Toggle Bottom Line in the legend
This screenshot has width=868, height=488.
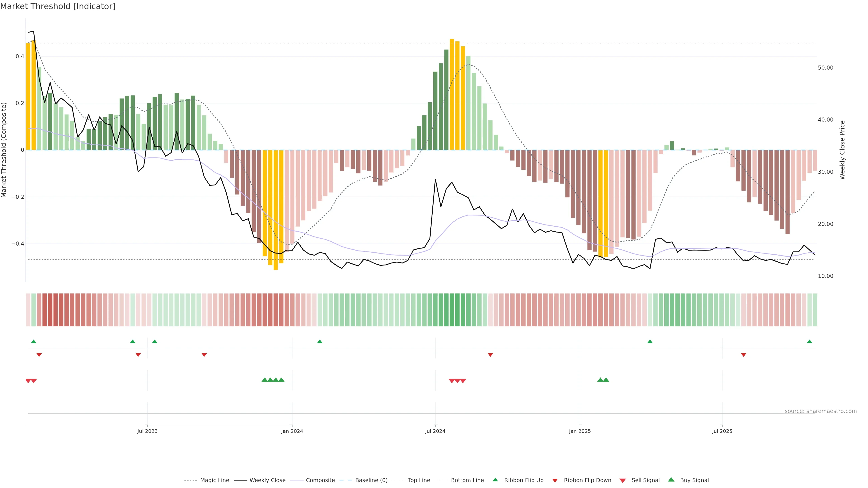[467, 480]
